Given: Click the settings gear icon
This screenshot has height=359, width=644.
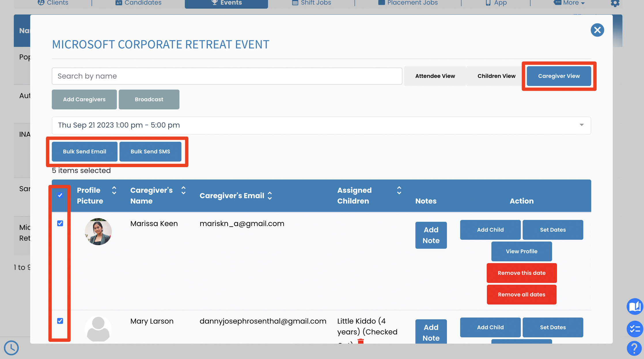Looking at the screenshot, I should [615, 3].
